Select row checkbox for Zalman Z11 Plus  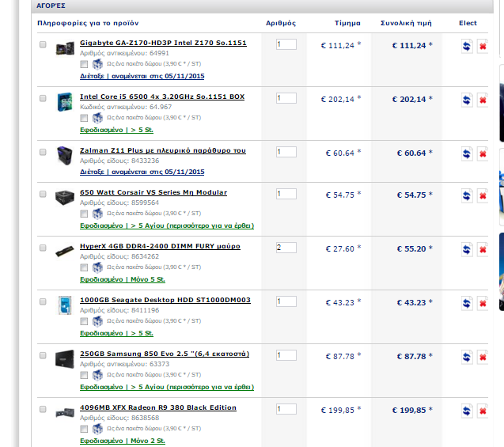point(43,152)
